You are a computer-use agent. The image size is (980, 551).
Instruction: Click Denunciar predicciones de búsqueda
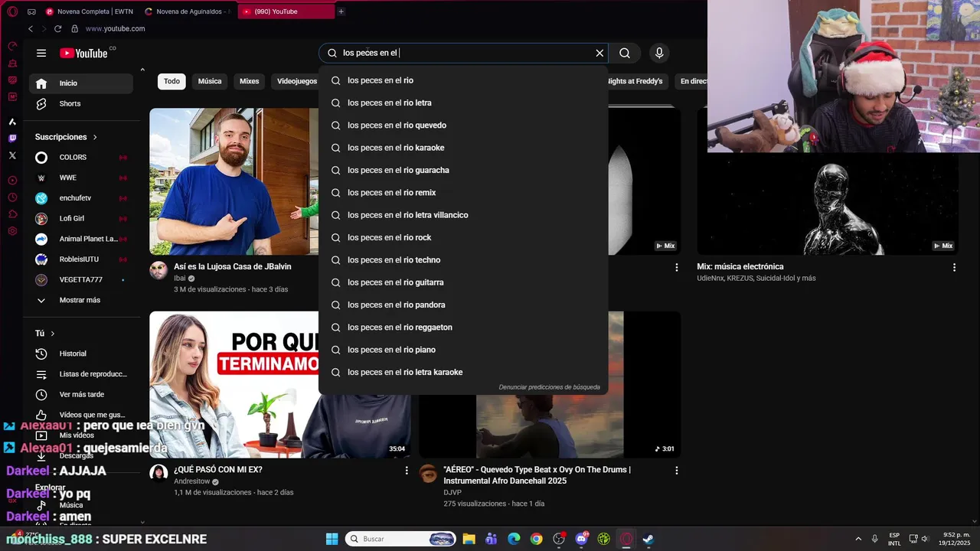pyautogui.click(x=549, y=387)
